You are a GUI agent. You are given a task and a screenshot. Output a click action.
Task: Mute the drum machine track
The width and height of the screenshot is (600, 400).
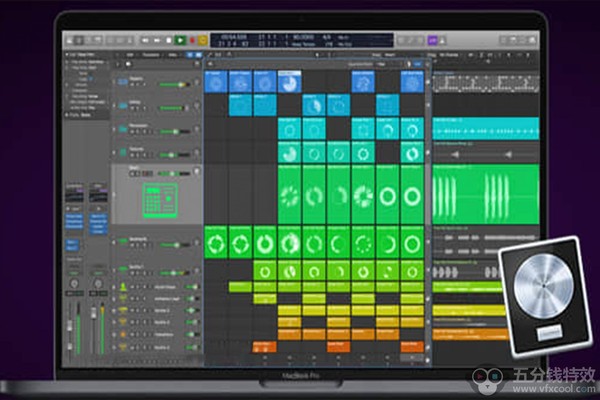point(135,173)
